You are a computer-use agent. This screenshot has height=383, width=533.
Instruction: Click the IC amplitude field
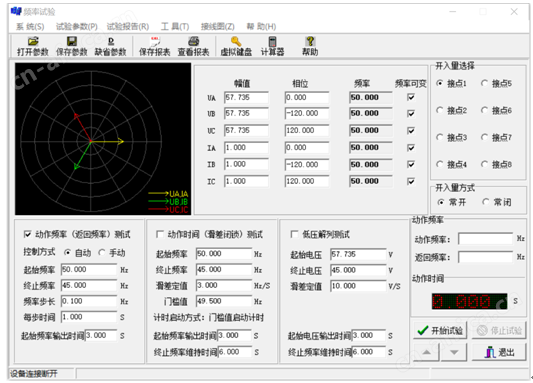tap(246, 181)
